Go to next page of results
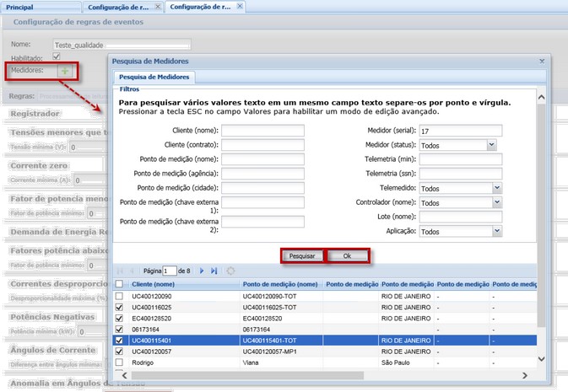This screenshot has height=392, width=568. (202, 271)
